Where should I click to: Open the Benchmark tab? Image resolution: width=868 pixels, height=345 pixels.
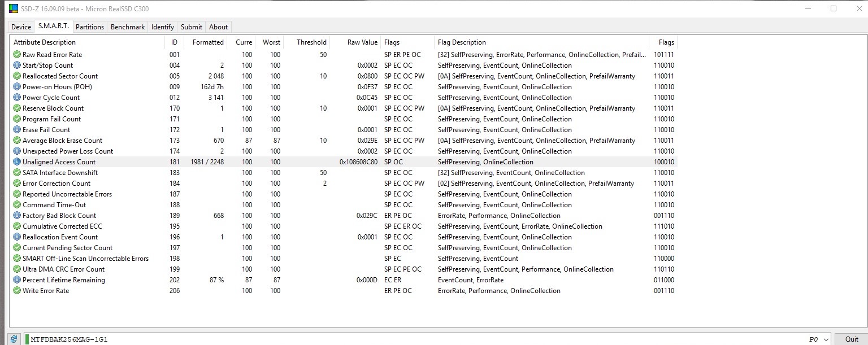pos(128,27)
